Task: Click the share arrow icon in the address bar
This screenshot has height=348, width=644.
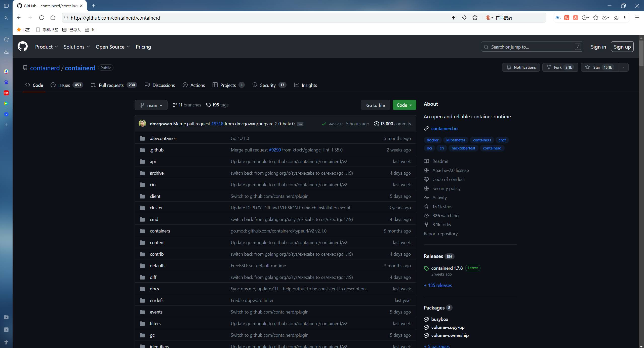Action: tap(464, 18)
